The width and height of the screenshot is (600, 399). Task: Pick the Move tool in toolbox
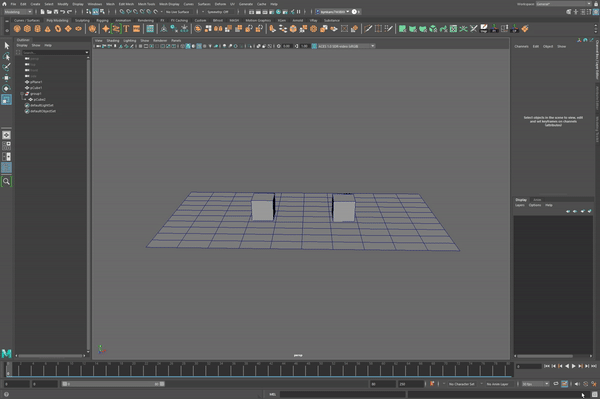click(7, 78)
